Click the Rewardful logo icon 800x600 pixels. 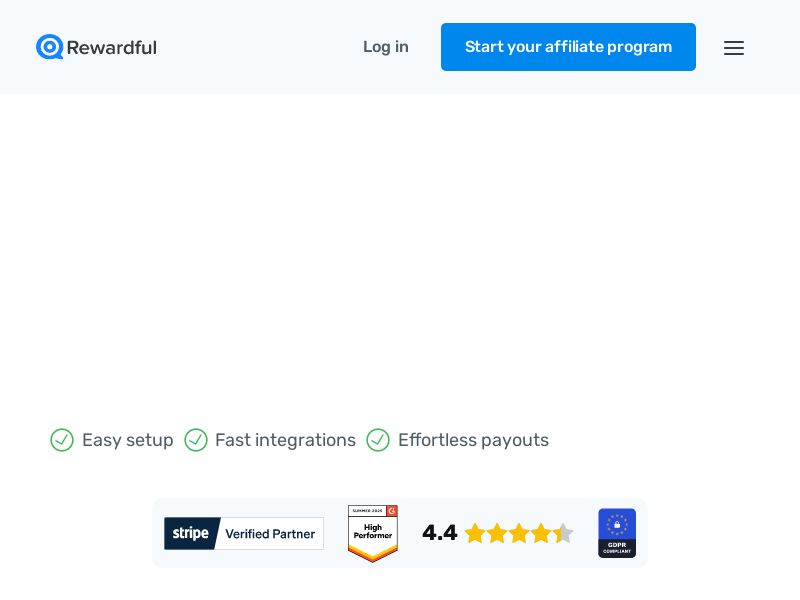[x=51, y=47]
